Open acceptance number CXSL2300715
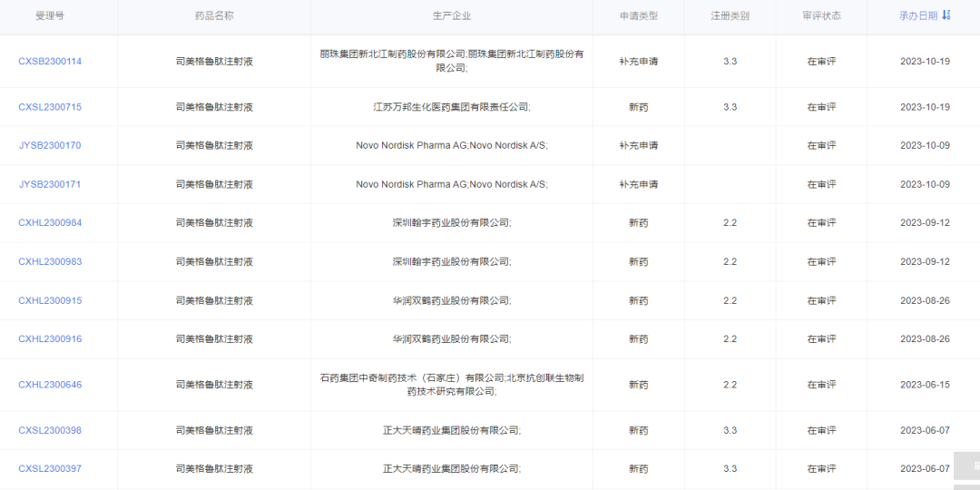Image resolution: width=980 pixels, height=490 pixels. pos(50,107)
